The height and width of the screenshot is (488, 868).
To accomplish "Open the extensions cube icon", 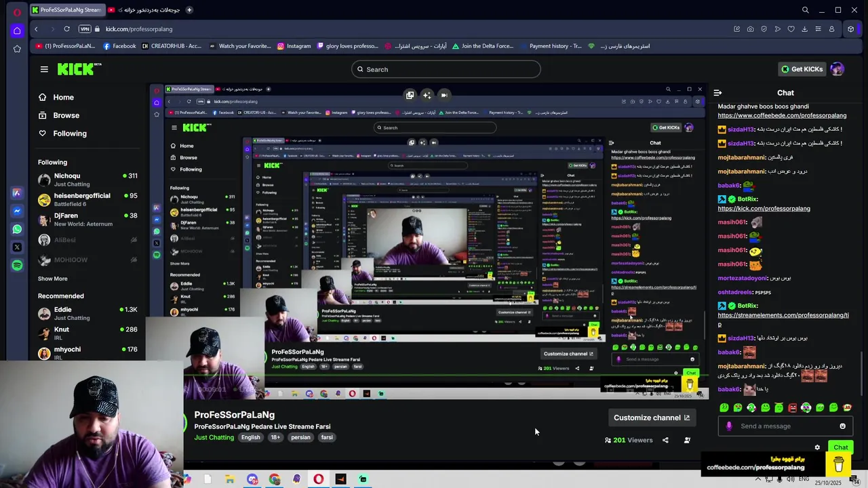I will (851, 29).
